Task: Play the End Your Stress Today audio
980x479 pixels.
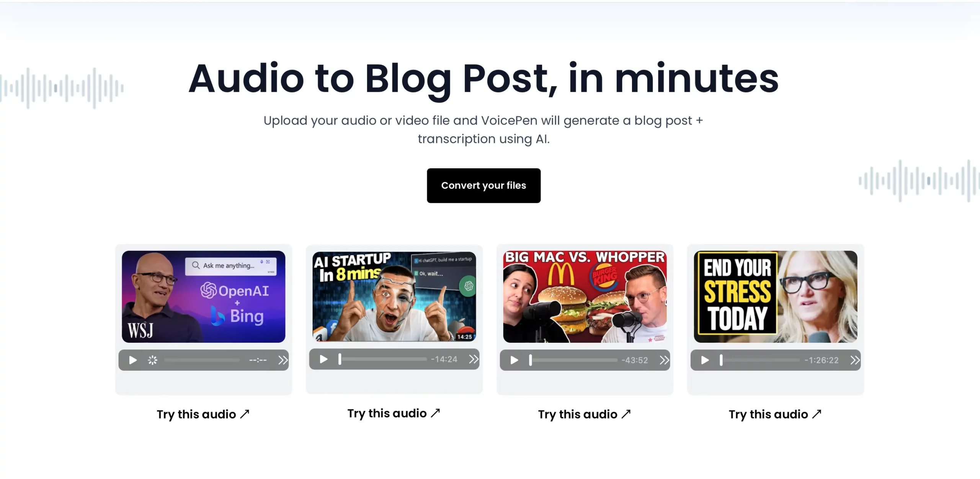Action: coord(705,360)
